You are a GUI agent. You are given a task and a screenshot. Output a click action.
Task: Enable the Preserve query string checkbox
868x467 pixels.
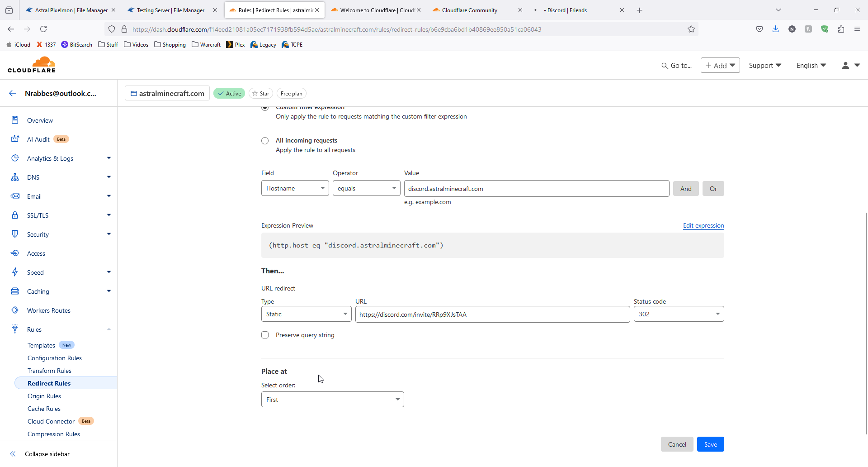(x=265, y=335)
